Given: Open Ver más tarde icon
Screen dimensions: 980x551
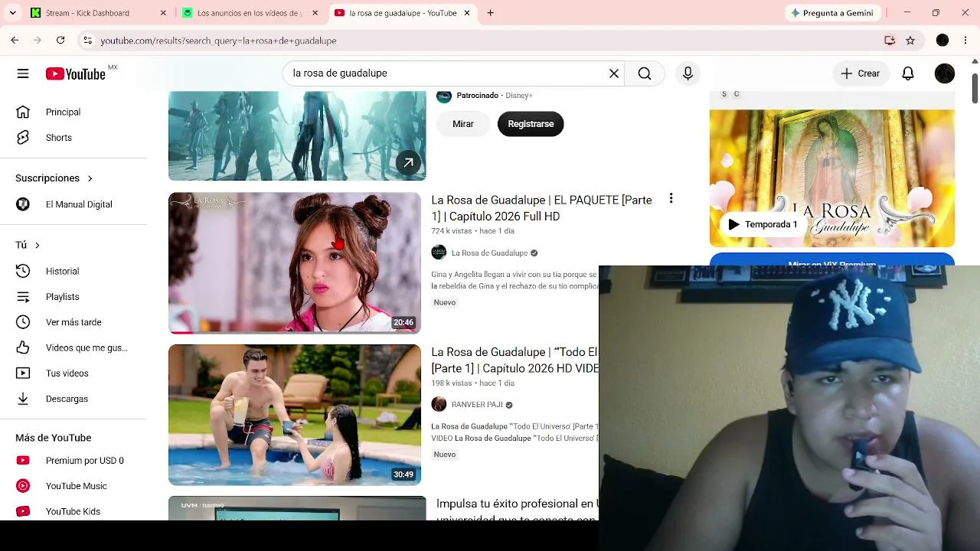Looking at the screenshot, I should pyautogui.click(x=23, y=322).
